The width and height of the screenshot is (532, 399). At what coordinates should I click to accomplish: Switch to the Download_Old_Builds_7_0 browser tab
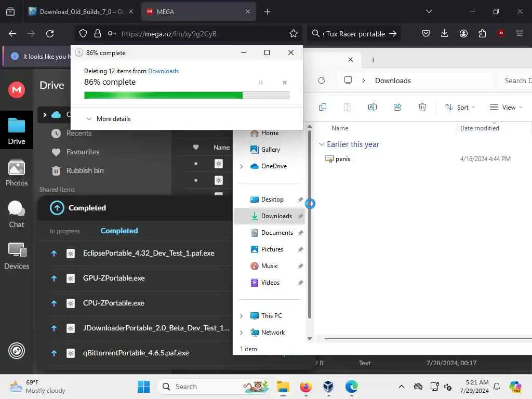click(81, 11)
